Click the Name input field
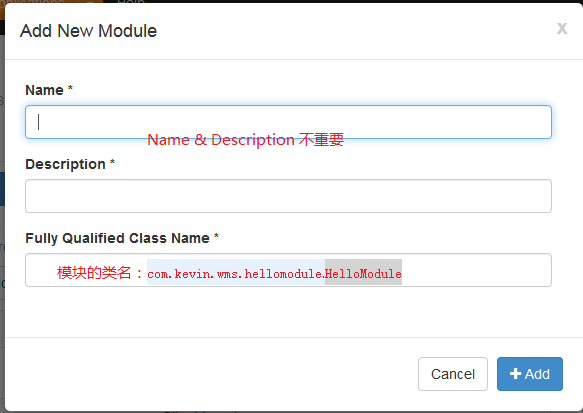 point(288,122)
